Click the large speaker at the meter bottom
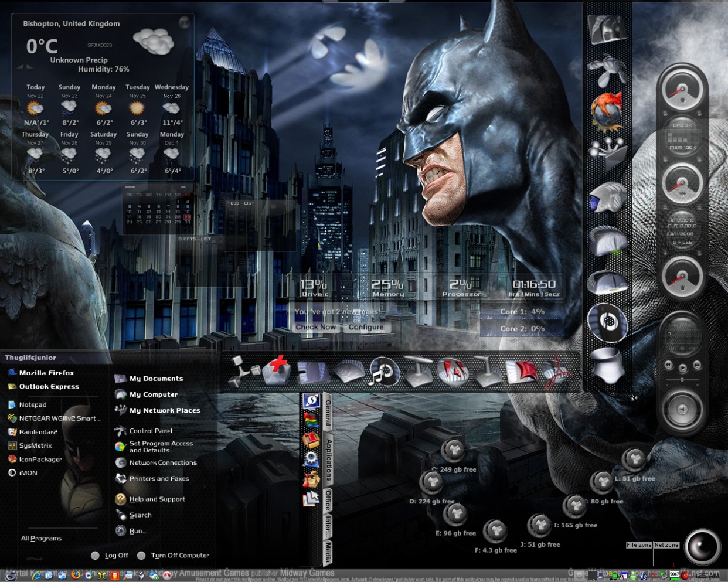 [682, 409]
